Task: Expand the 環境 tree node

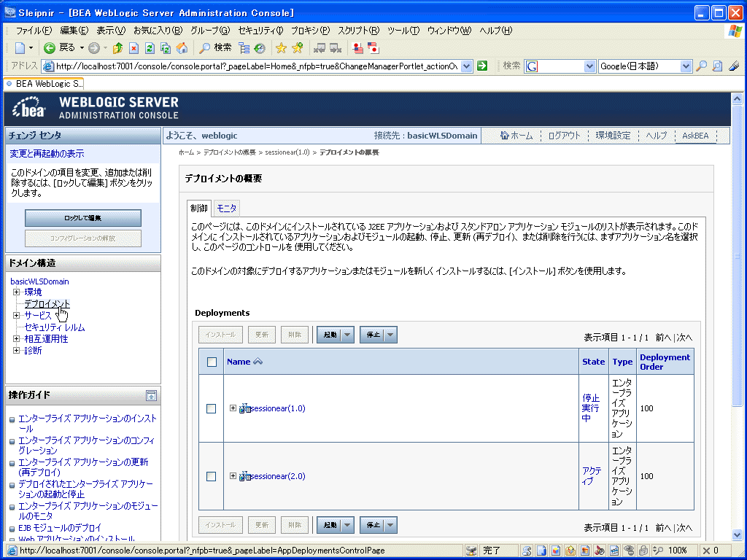Action: point(16,292)
